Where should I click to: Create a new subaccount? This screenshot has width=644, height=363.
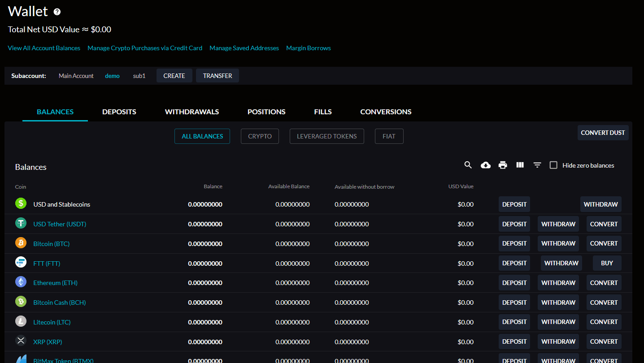[x=174, y=76]
